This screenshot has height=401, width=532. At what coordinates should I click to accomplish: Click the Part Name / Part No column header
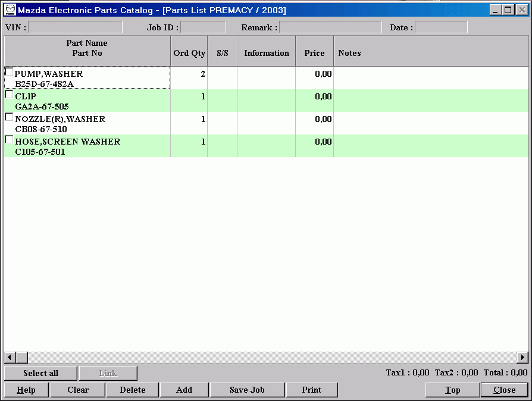pos(87,51)
